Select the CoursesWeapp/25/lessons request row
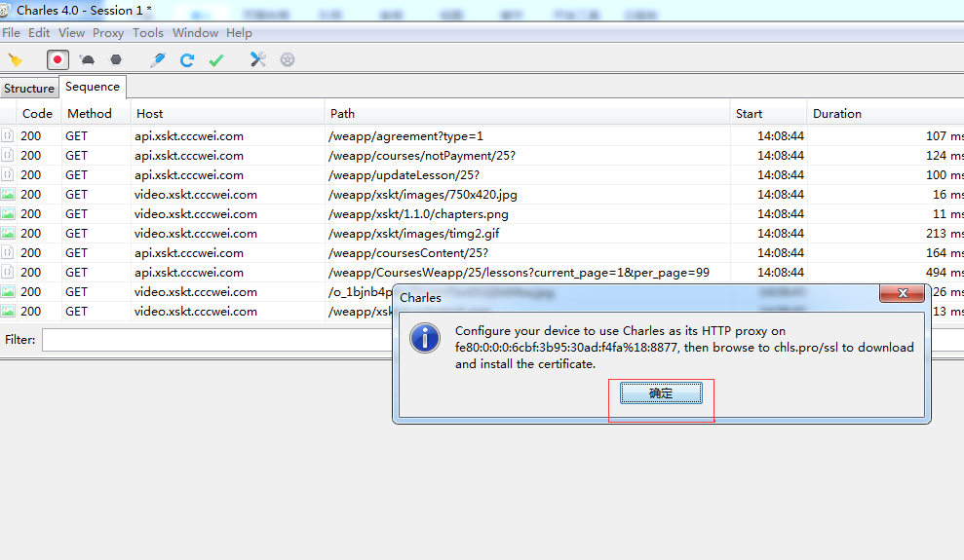 coord(482,273)
